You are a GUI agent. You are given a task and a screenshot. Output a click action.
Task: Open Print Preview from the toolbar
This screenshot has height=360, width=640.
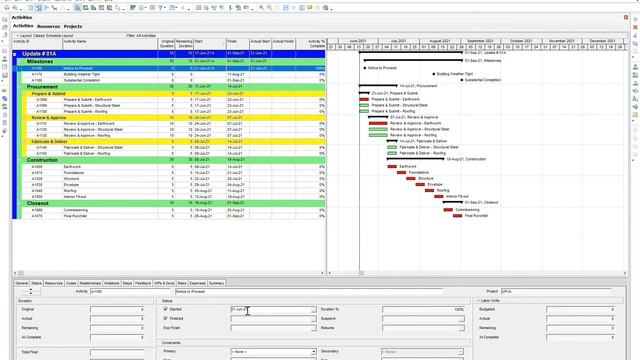coord(15,8)
